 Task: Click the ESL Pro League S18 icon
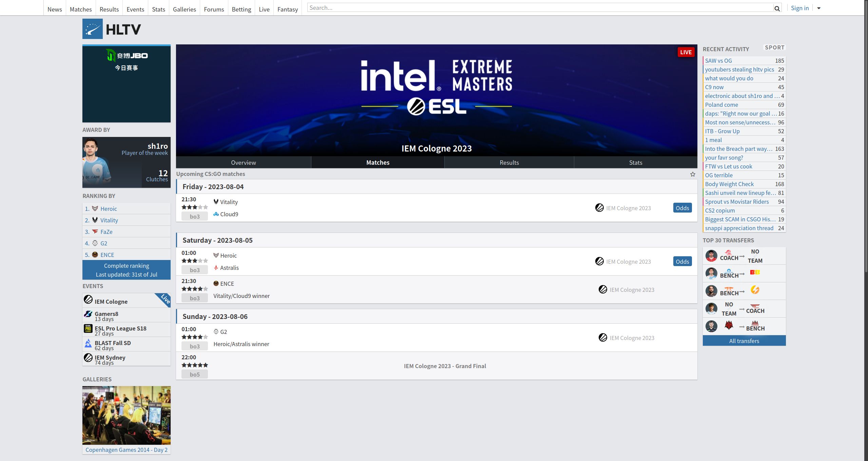[88, 328]
